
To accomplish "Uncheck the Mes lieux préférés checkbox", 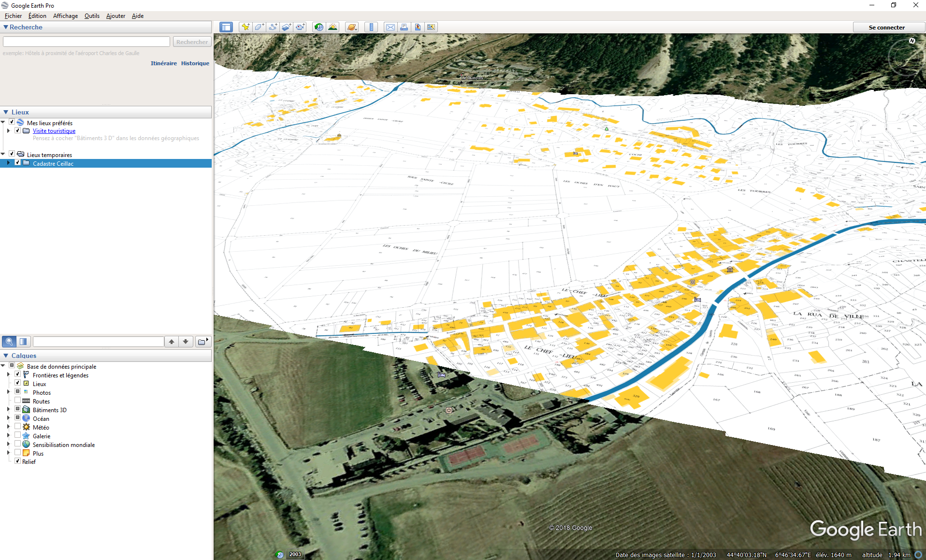I will 12,122.
